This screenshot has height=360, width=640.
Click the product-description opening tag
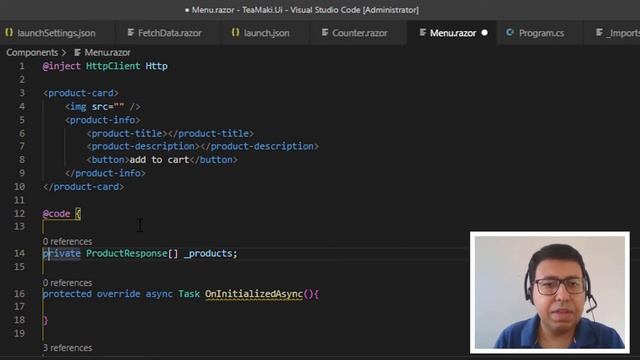pyautogui.click(x=143, y=146)
